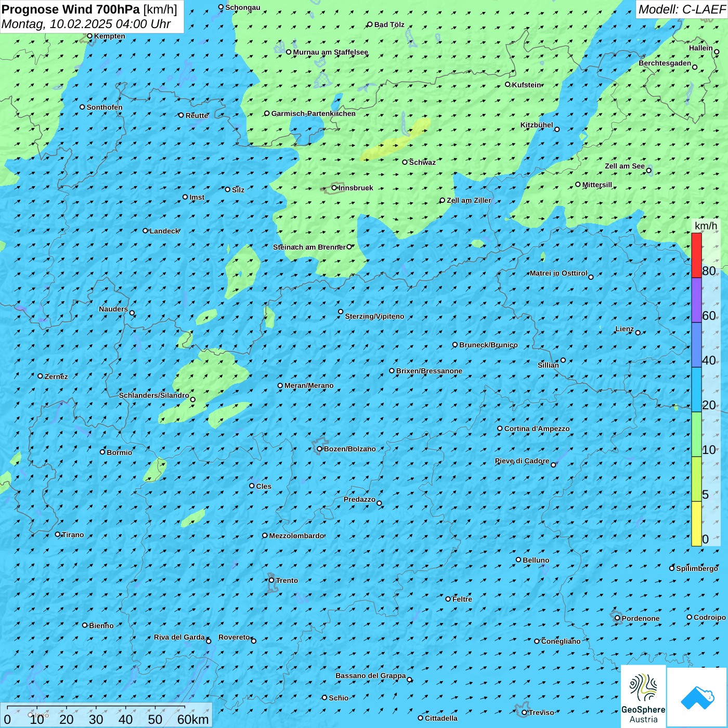
Task: Click the GeoSphere Austria logo
Action: (x=643, y=696)
